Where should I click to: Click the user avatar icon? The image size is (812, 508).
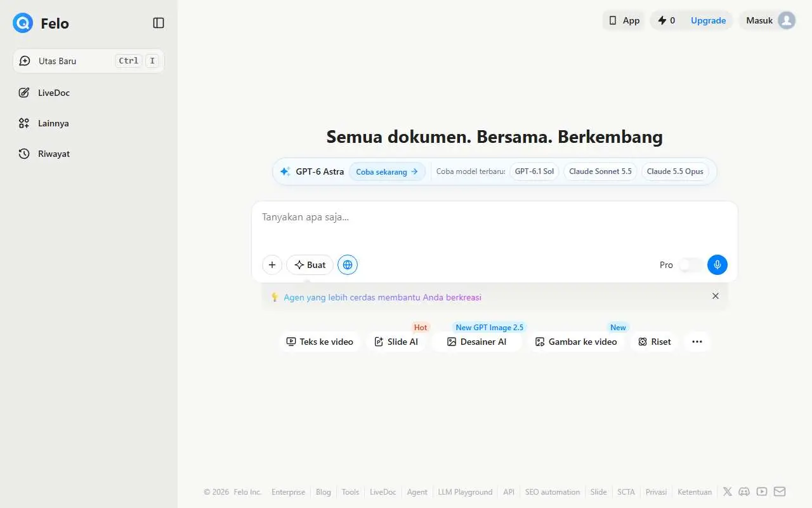coord(787,20)
